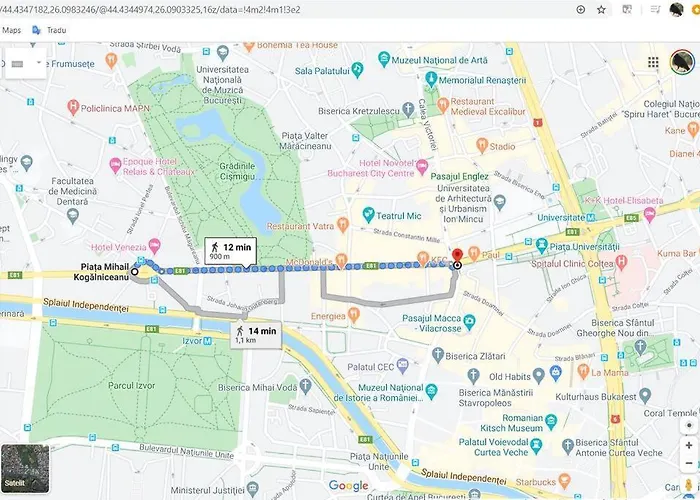Zoom out with the minus button

click(x=689, y=463)
